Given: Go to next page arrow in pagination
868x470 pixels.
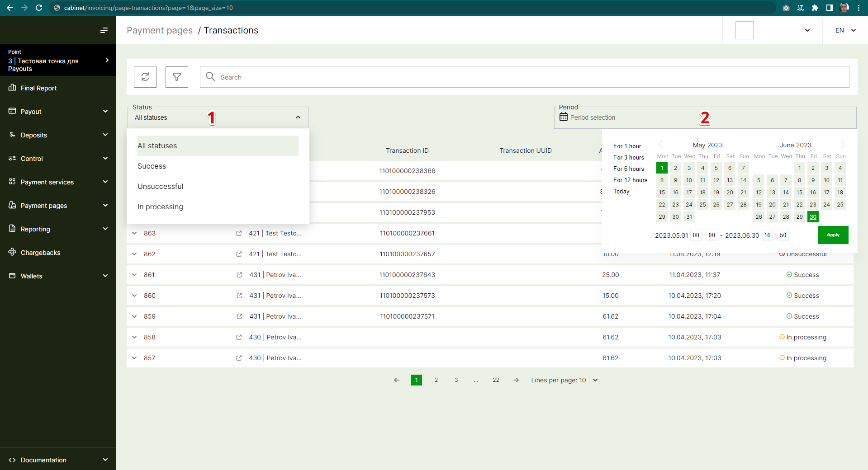Looking at the screenshot, I should click(x=516, y=380).
